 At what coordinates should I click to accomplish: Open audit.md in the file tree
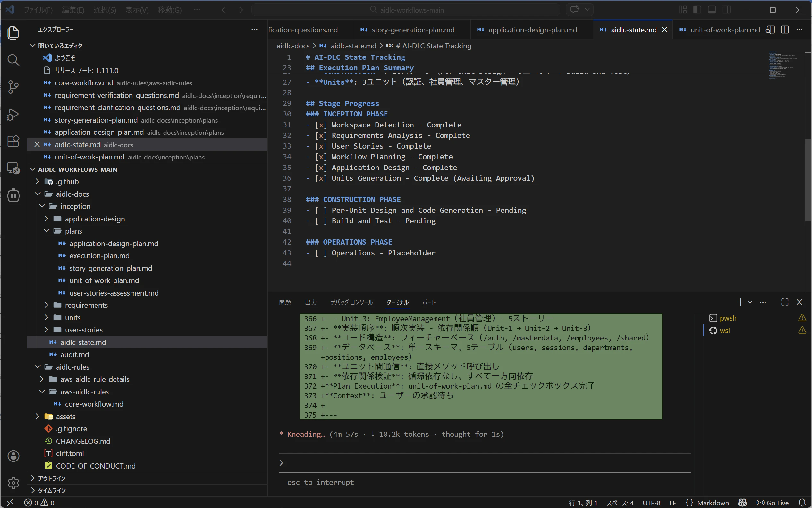click(74, 355)
